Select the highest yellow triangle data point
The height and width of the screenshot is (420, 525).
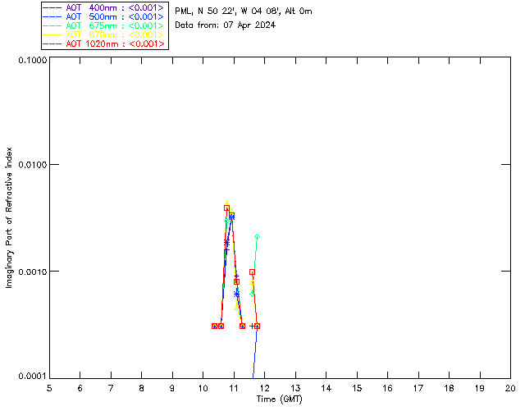pyautogui.click(x=227, y=203)
